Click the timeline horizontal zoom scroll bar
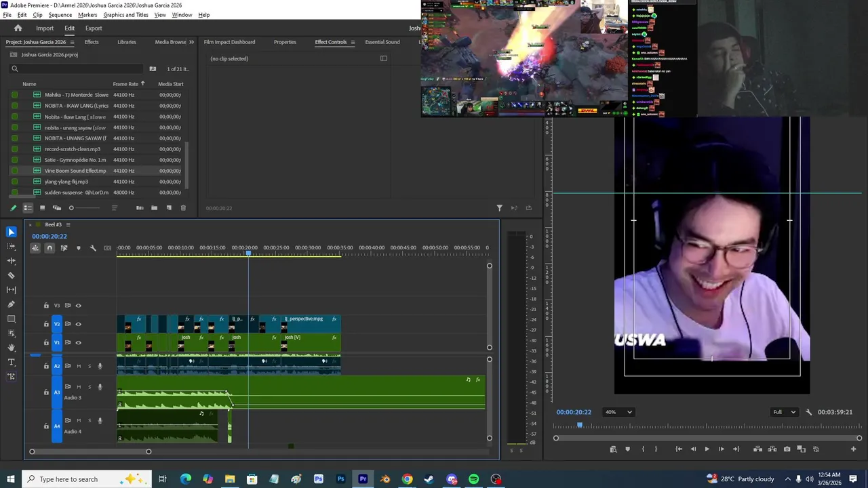868x488 pixels. coord(90,451)
